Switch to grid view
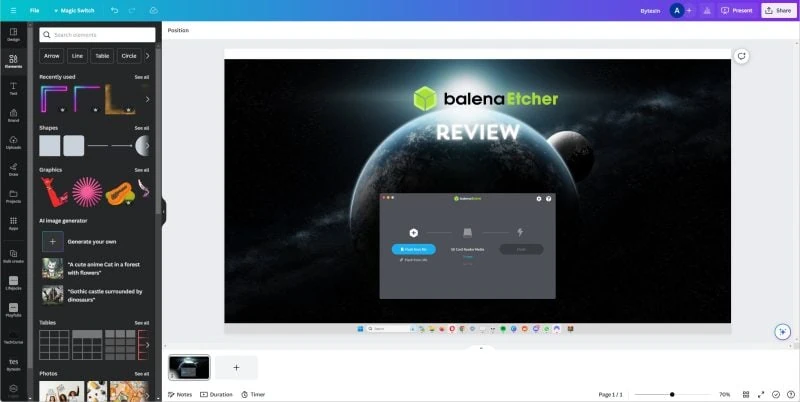This screenshot has height=402, width=800. (x=746, y=394)
